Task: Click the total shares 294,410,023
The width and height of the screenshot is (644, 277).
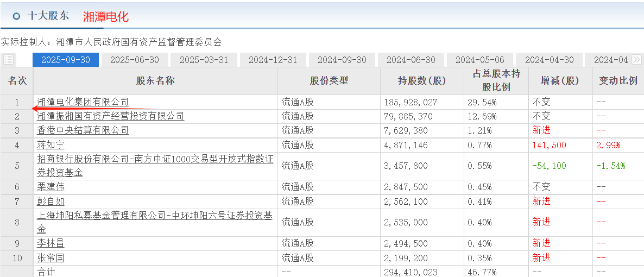Action: tap(411, 272)
